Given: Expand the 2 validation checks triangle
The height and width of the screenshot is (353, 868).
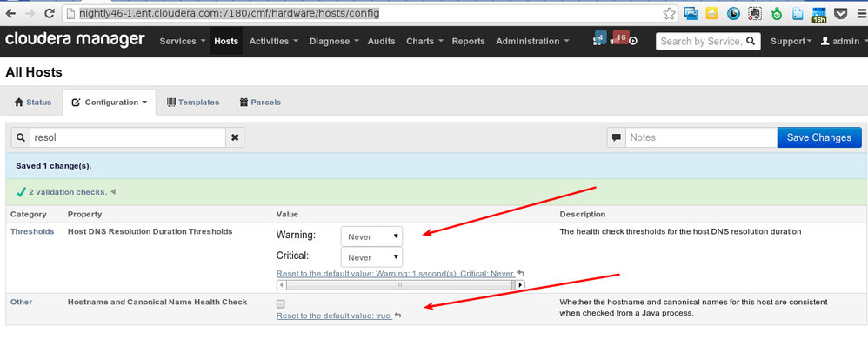Looking at the screenshot, I should (113, 192).
